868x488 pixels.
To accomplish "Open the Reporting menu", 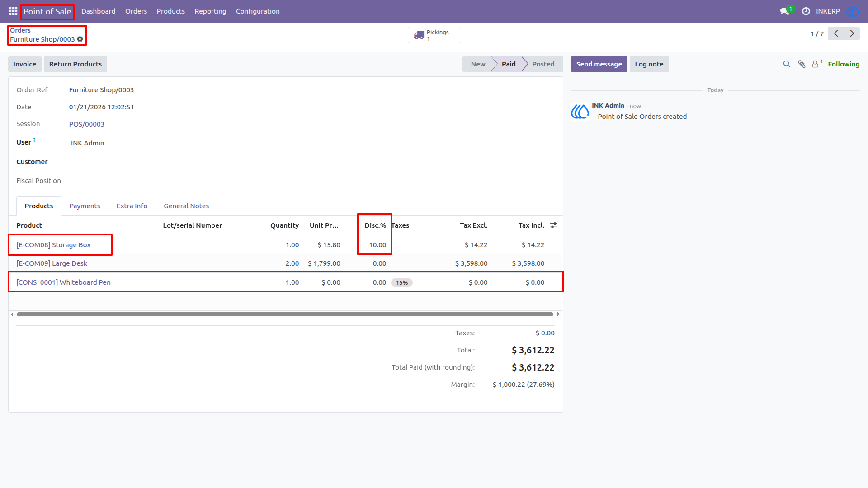I will (x=210, y=11).
